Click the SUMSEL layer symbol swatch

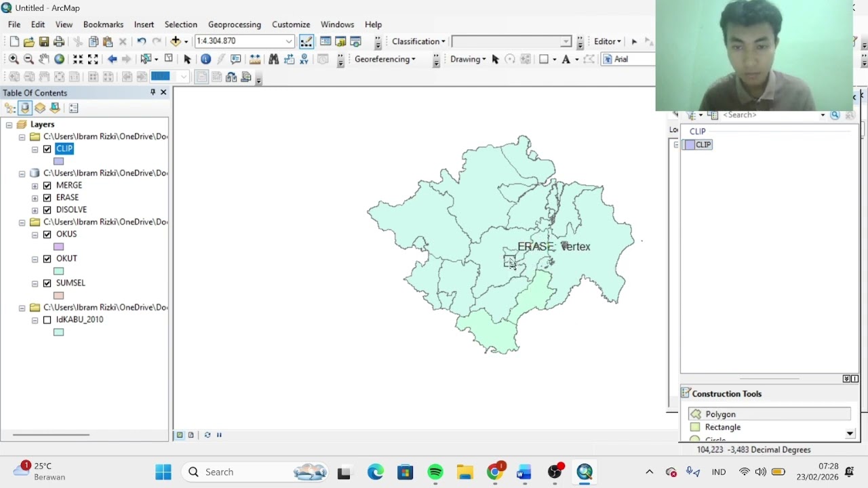click(x=58, y=295)
